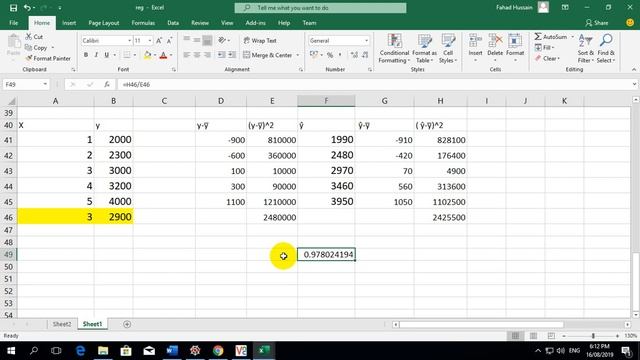Open Chrome from the taskbar
The image size is (640, 360).
point(218,351)
